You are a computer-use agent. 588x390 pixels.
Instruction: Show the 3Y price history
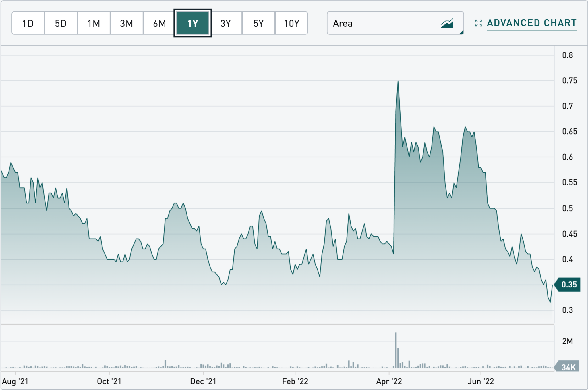[x=226, y=23]
